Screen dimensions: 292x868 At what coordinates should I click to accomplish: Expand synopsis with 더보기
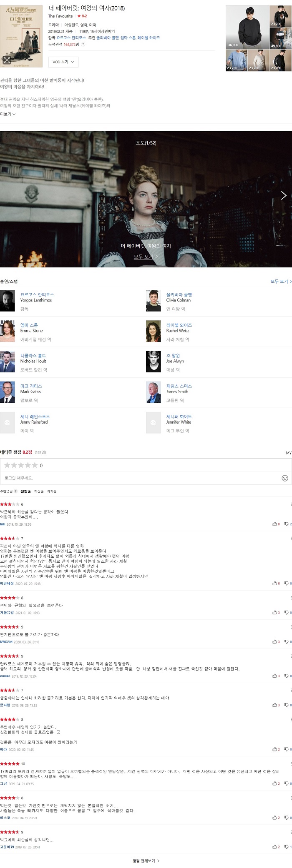point(8,114)
